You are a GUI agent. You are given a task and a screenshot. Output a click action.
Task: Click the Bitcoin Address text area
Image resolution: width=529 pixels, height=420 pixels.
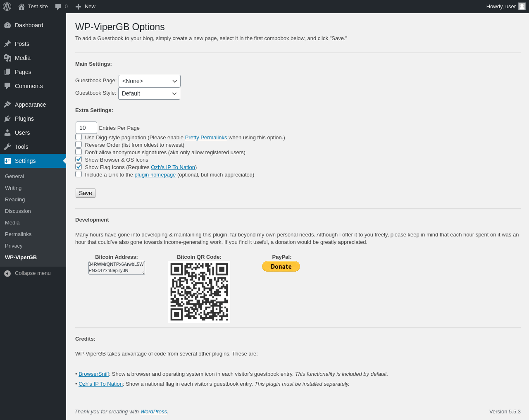click(117, 268)
